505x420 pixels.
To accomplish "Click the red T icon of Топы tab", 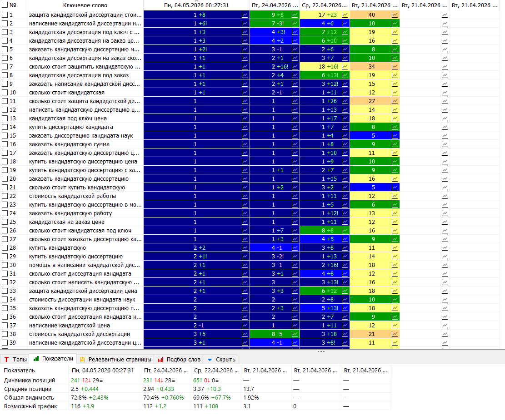I will (6, 359).
